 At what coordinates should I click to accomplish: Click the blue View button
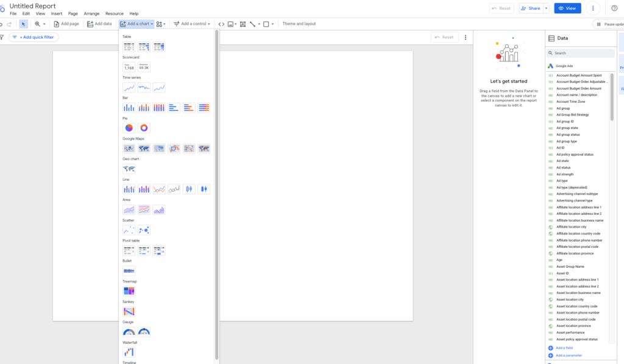(x=567, y=9)
